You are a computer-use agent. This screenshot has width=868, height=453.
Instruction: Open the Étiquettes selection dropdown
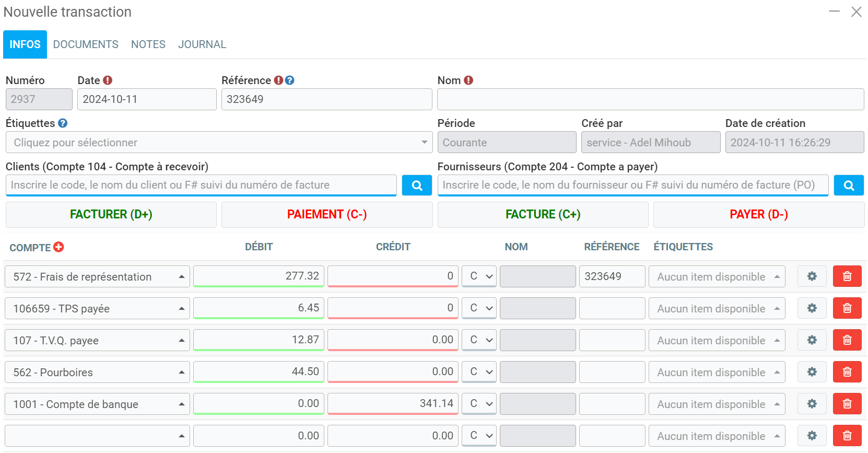[x=219, y=143]
